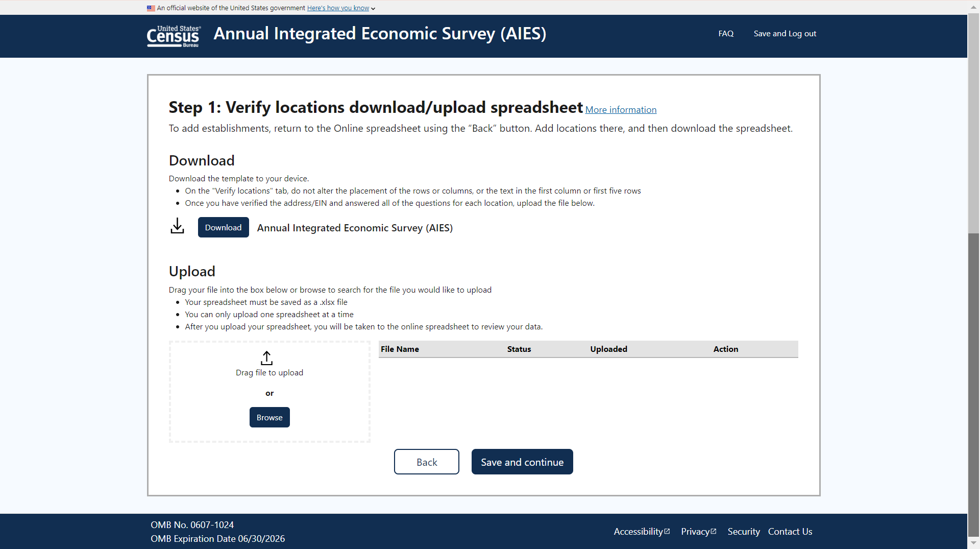Click the vertical scrollbar thumb

(973, 383)
